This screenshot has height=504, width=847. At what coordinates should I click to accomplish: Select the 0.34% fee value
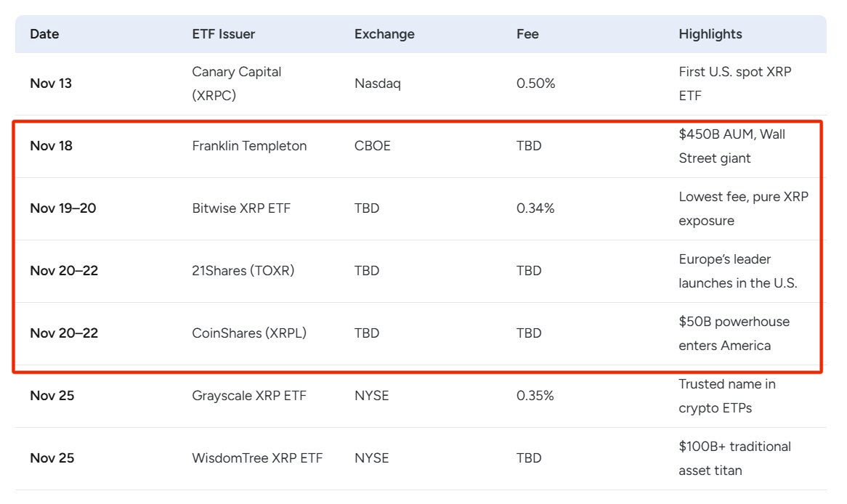[x=535, y=208]
